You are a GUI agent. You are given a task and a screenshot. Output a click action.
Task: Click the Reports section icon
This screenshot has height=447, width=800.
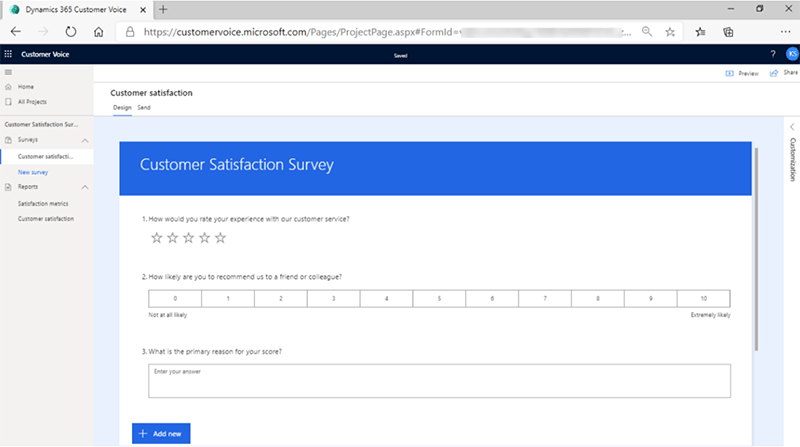8,187
